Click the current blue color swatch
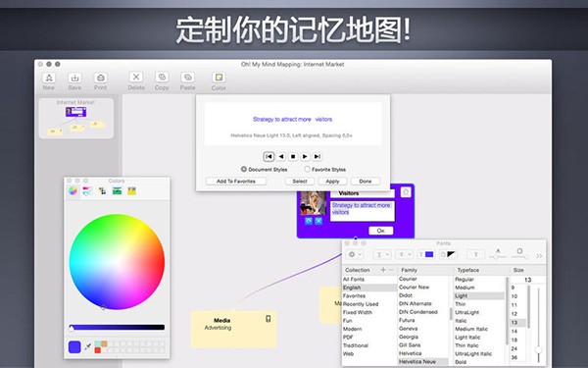This screenshot has height=368, width=588. (74, 347)
